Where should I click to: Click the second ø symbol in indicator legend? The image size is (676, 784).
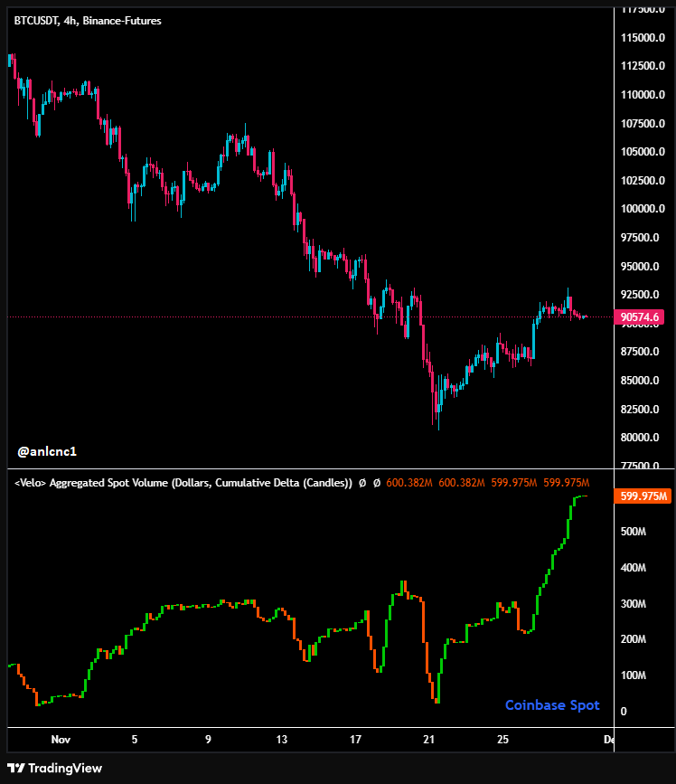(376, 484)
